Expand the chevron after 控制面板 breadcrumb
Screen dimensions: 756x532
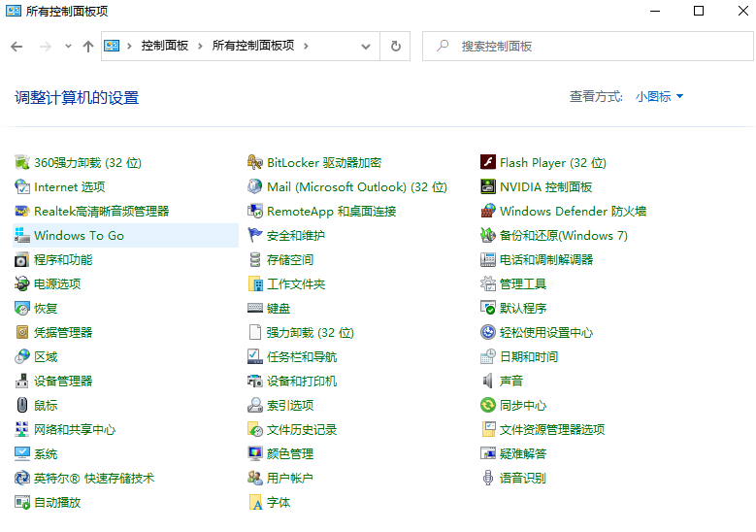point(201,47)
